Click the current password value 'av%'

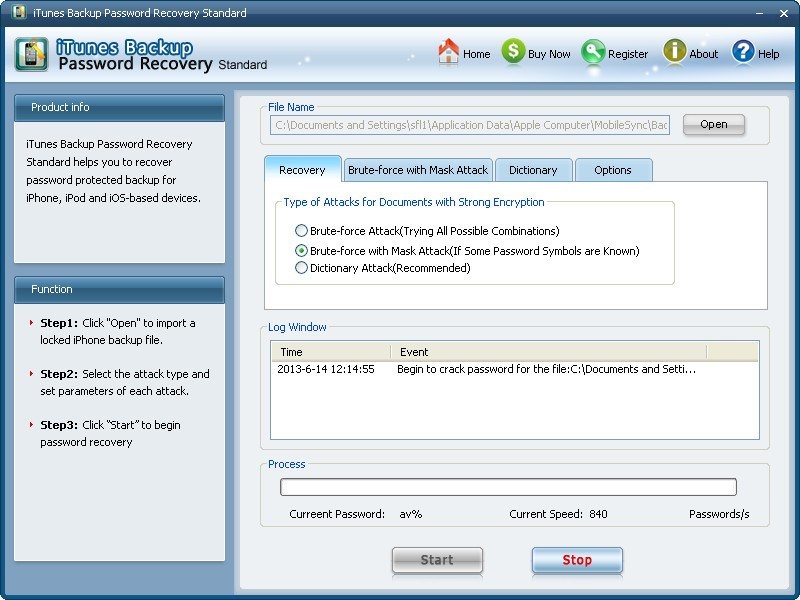(411, 514)
